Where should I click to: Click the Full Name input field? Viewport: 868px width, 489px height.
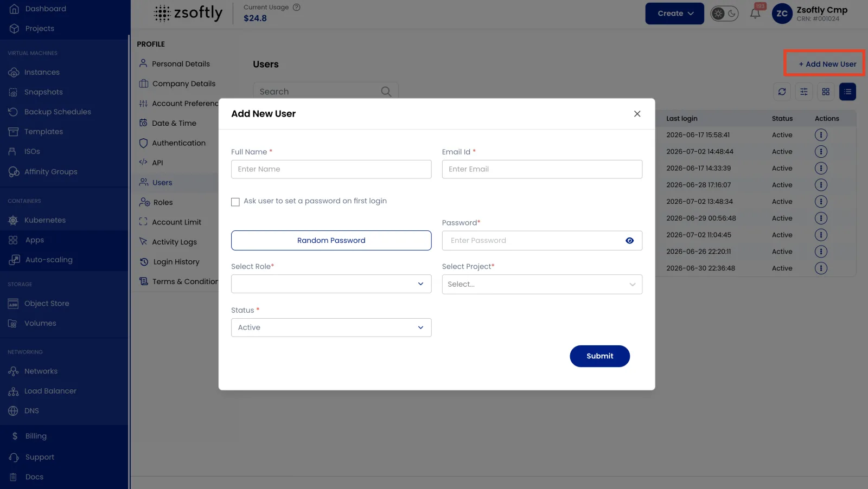click(x=331, y=169)
